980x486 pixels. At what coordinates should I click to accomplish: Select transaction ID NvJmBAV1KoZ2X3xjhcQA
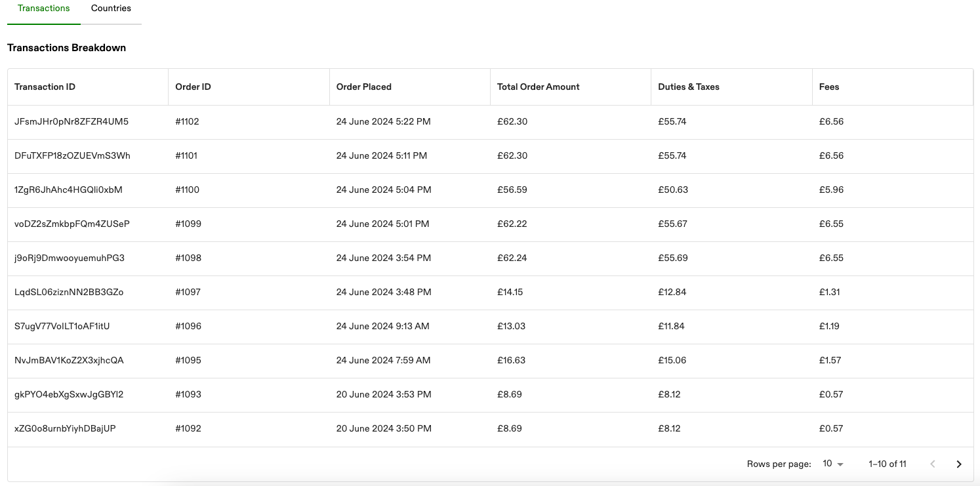click(x=69, y=360)
